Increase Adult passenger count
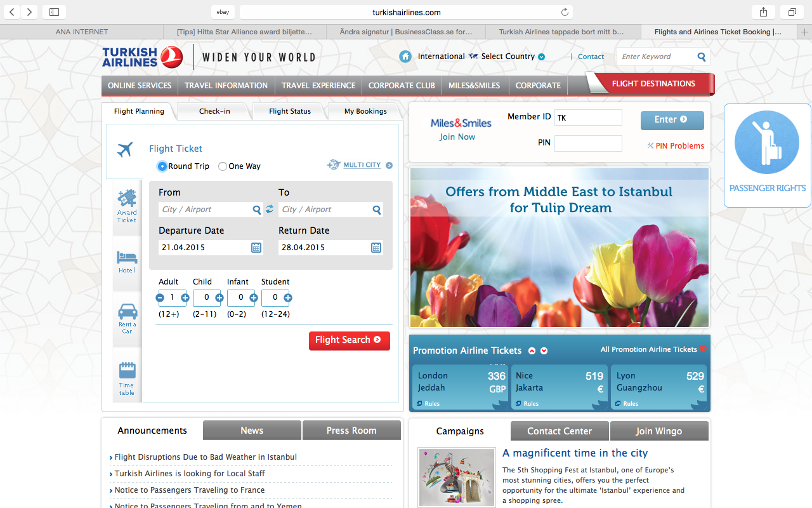The height and width of the screenshot is (508, 812). pos(185,298)
